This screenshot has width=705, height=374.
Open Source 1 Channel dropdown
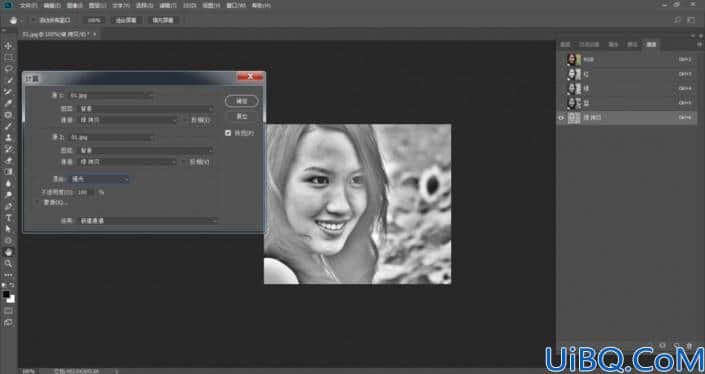click(128, 120)
